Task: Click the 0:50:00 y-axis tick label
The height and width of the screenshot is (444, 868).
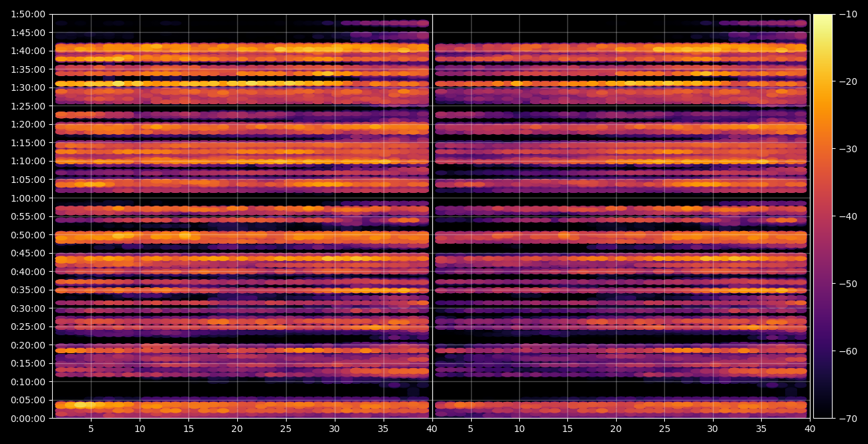Action: 28,235
